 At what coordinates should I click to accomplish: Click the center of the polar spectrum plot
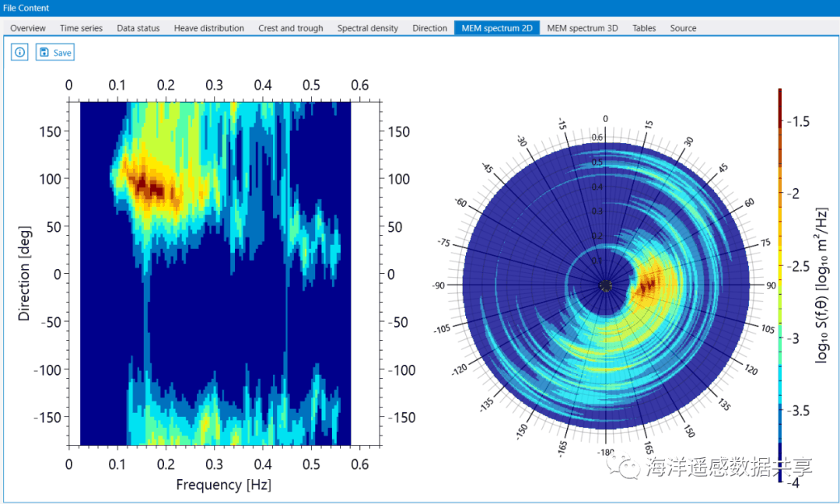[x=606, y=285]
